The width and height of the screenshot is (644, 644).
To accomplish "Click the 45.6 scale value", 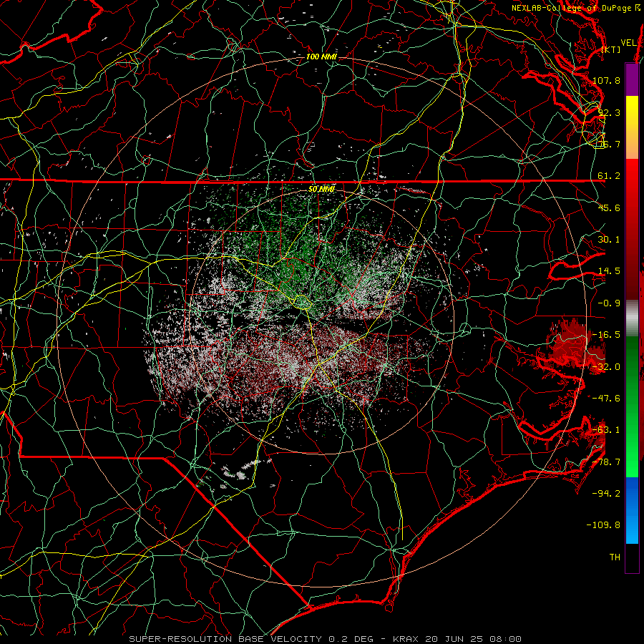I will point(609,208).
